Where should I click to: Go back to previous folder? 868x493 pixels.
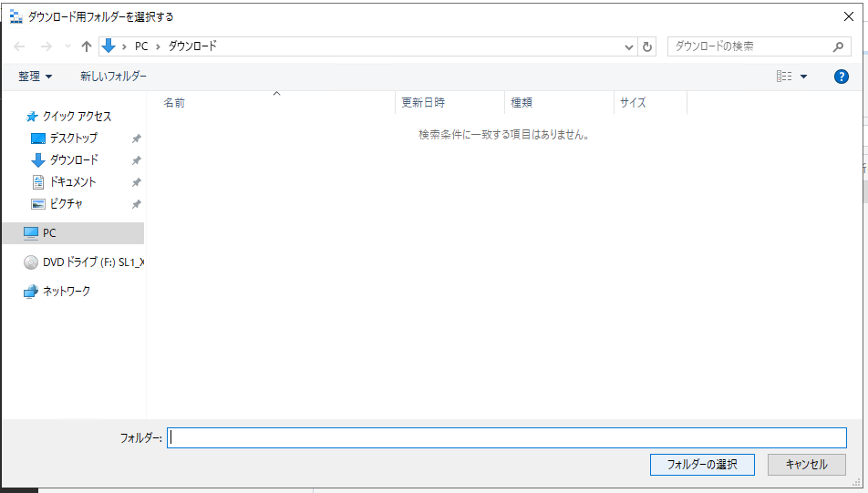point(19,46)
